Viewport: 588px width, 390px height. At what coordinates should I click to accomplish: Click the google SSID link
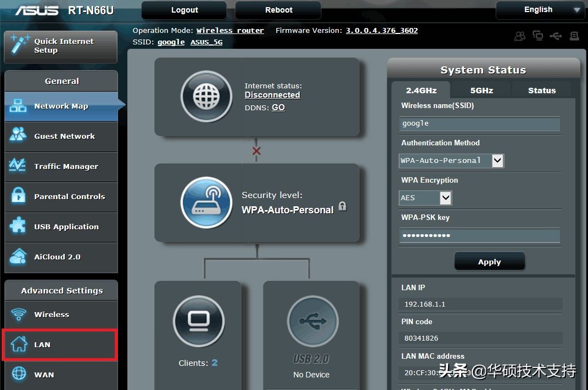click(171, 42)
